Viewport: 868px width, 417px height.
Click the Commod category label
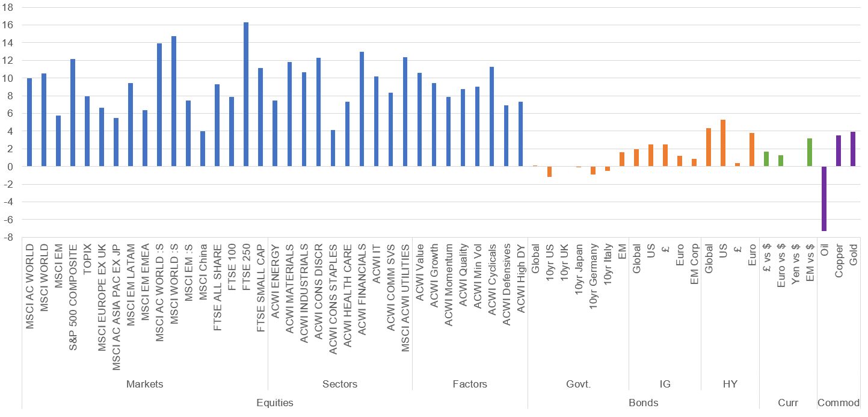(839, 403)
